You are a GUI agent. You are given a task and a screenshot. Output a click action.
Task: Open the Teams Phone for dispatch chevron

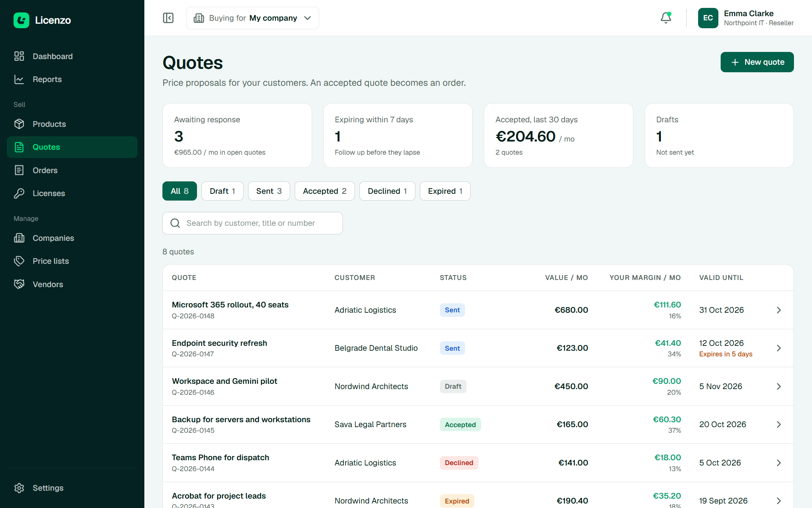coord(779,463)
